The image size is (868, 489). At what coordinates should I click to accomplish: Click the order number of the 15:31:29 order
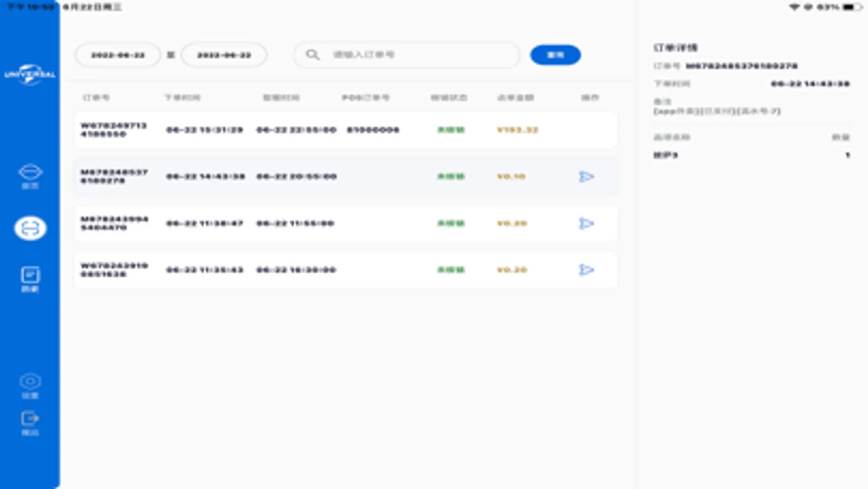(x=114, y=130)
